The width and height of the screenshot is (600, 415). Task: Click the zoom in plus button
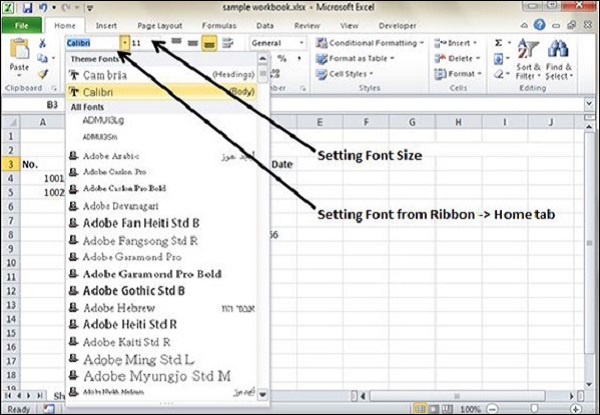pos(575,409)
